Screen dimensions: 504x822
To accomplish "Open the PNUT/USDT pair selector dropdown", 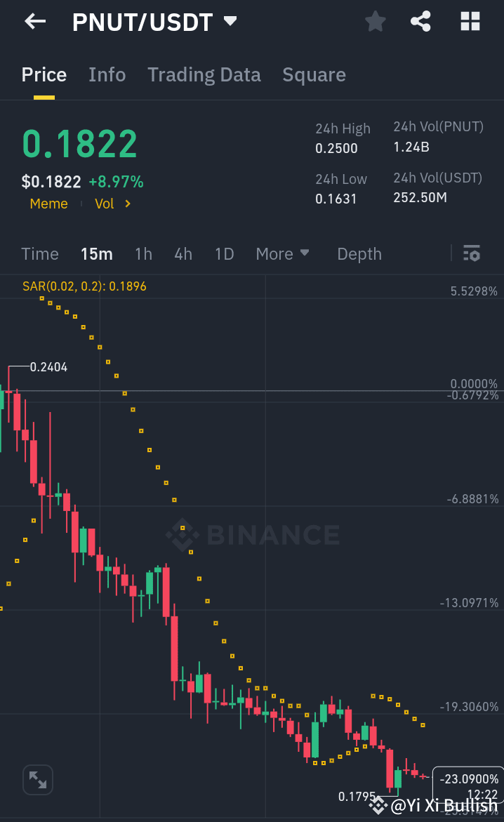I will pyautogui.click(x=230, y=21).
